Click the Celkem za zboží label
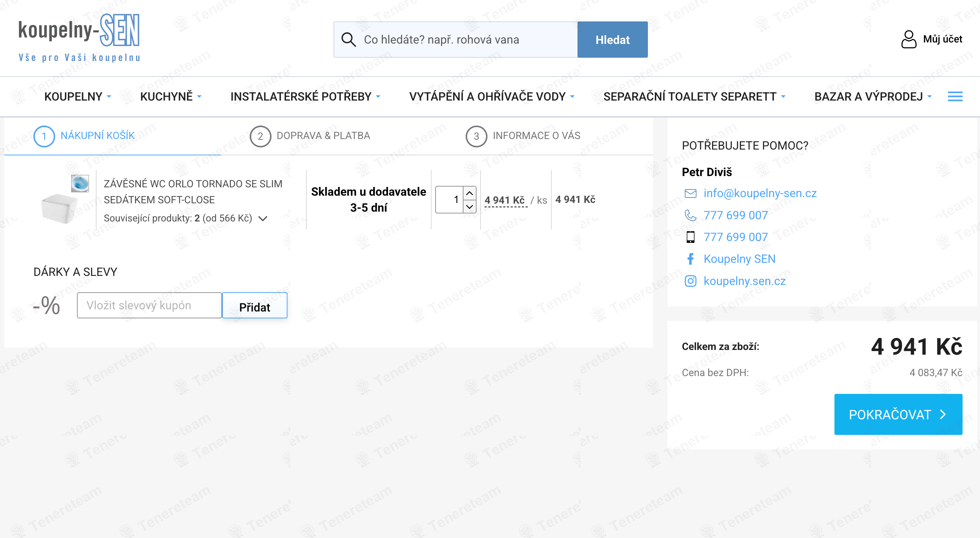980x538 pixels. [x=720, y=346]
